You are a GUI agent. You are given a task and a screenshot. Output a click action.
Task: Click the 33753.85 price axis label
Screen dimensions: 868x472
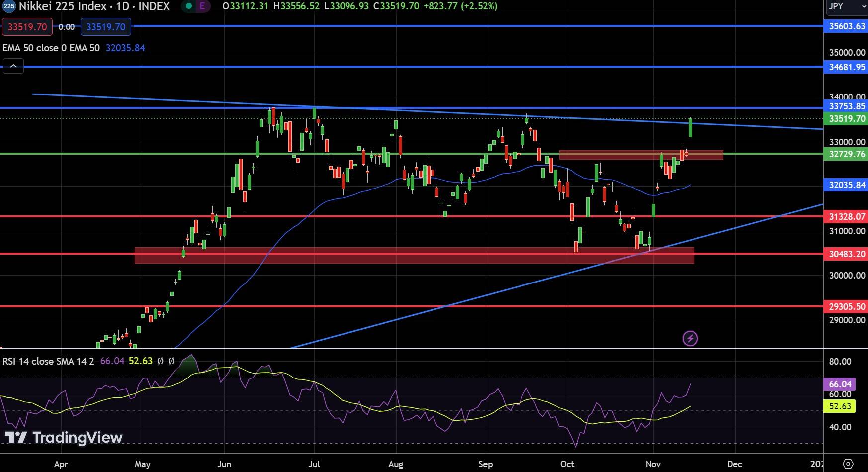click(x=846, y=106)
